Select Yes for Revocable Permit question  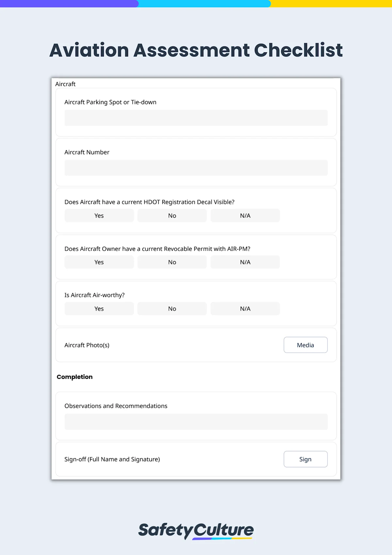(99, 262)
